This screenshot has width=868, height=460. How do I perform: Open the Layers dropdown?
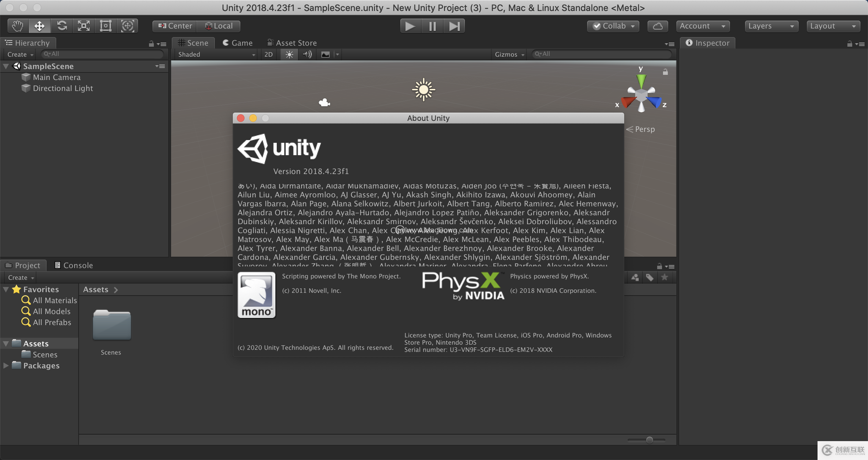pos(771,26)
